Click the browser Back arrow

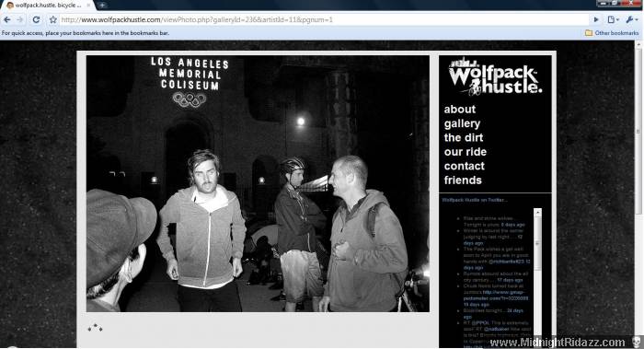(7, 19)
